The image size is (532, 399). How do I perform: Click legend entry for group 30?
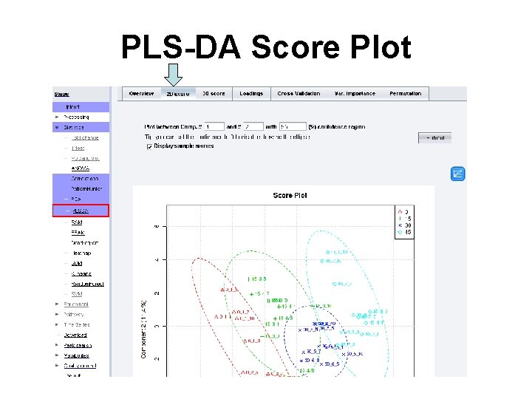[404, 225]
